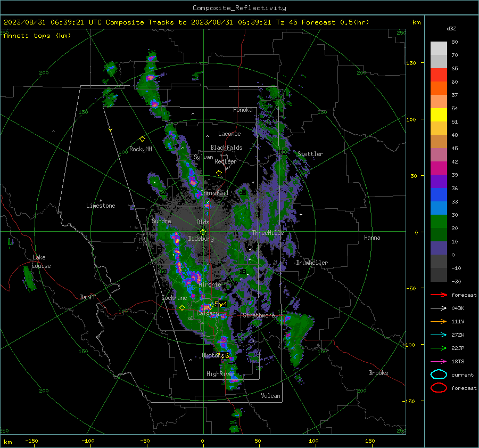Click the yellow diamond marker below RedDeer
The width and height of the screenshot is (479, 448).
[x=219, y=173]
